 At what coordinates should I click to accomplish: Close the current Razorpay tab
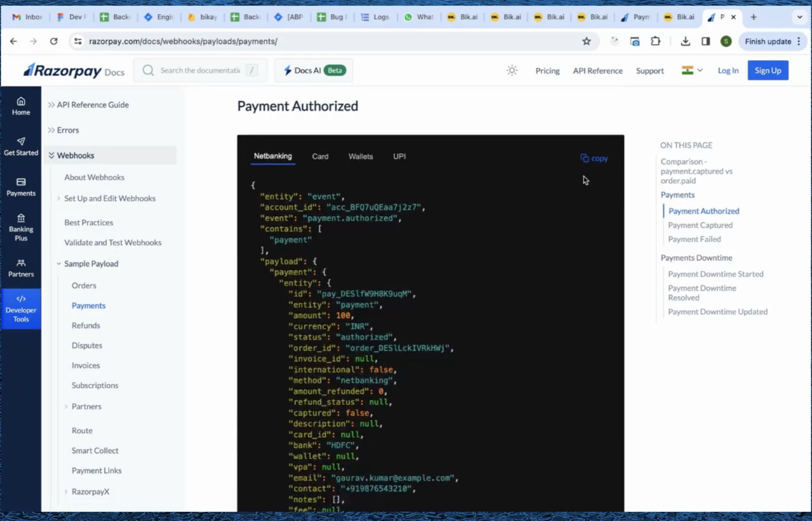point(733,17)
